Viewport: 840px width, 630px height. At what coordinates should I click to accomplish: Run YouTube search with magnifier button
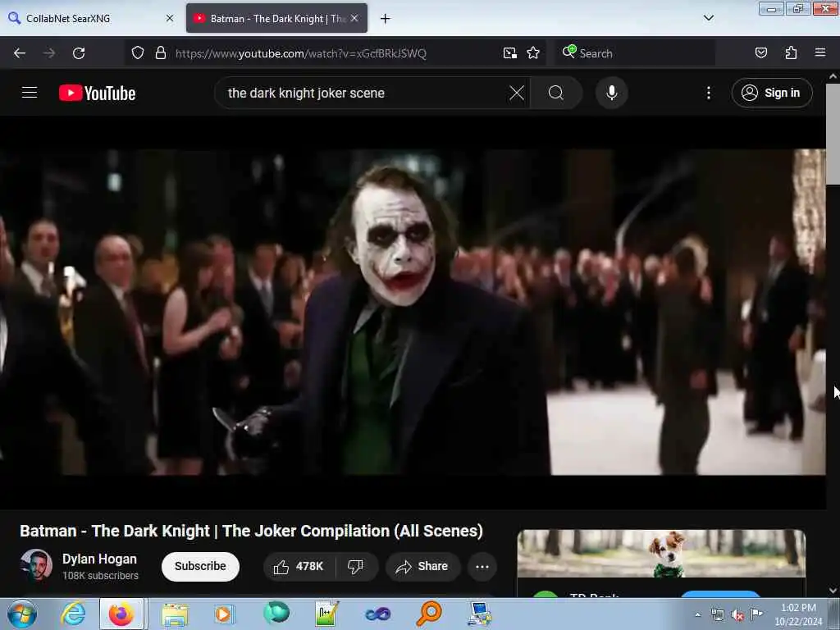[556, 93]
